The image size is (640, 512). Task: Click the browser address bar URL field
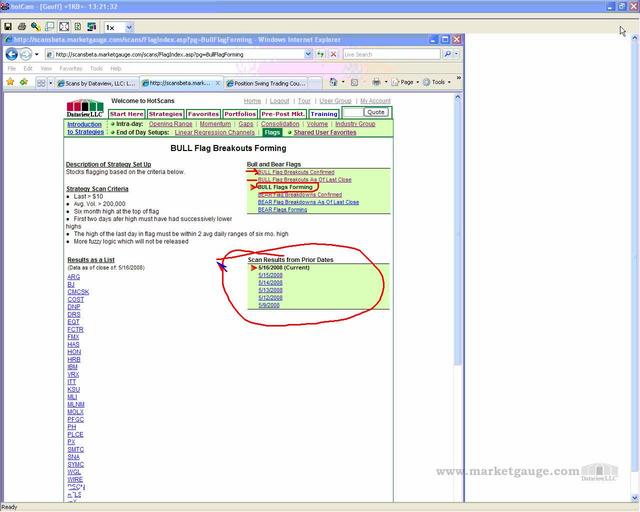[x=176, y=54]
